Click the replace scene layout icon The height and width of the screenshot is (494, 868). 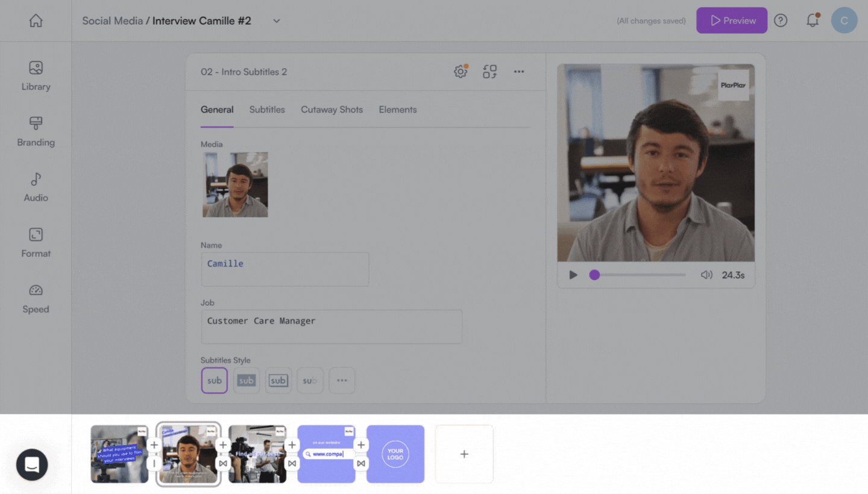(x=489, y=72)
